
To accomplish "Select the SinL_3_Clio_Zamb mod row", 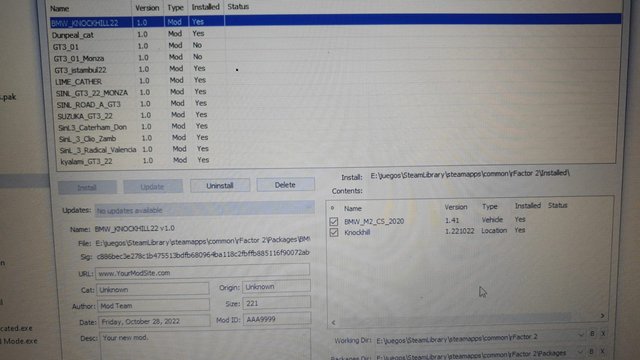I will [336, 138].
